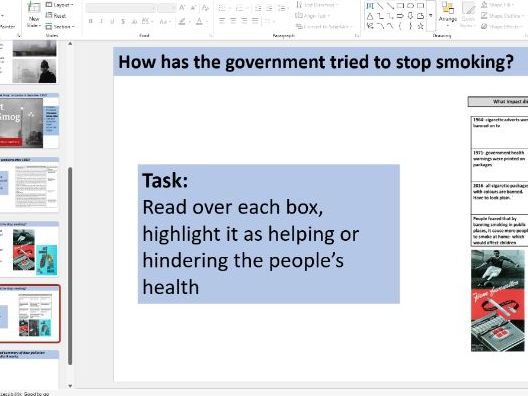528x396 pixels.
Task: Increase font size
Action: click(182, 7)
